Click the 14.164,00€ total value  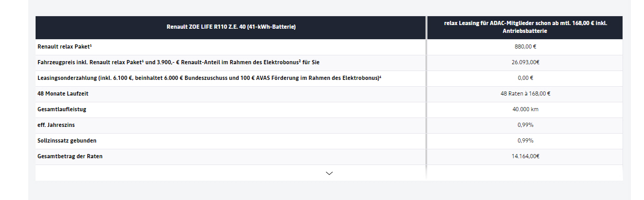coord(525,156)
